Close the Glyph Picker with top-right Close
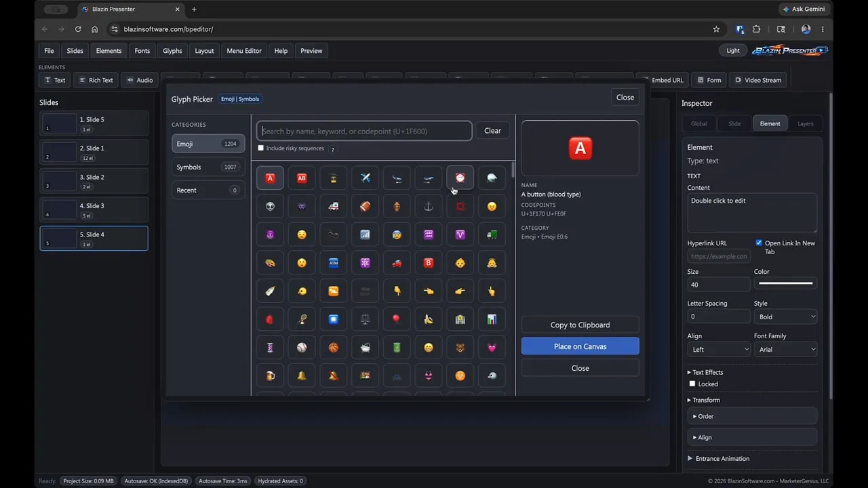This screenshot has width=868, height=488. pos(625,98)
